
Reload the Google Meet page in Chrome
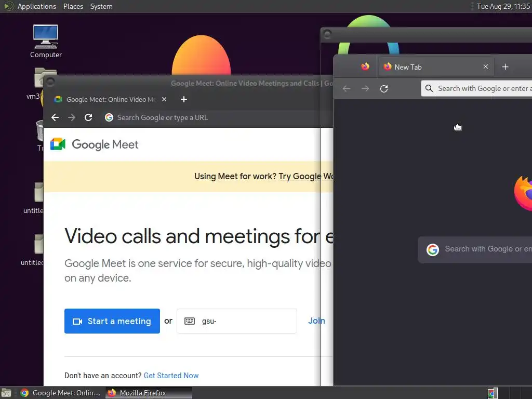point(88,117)
